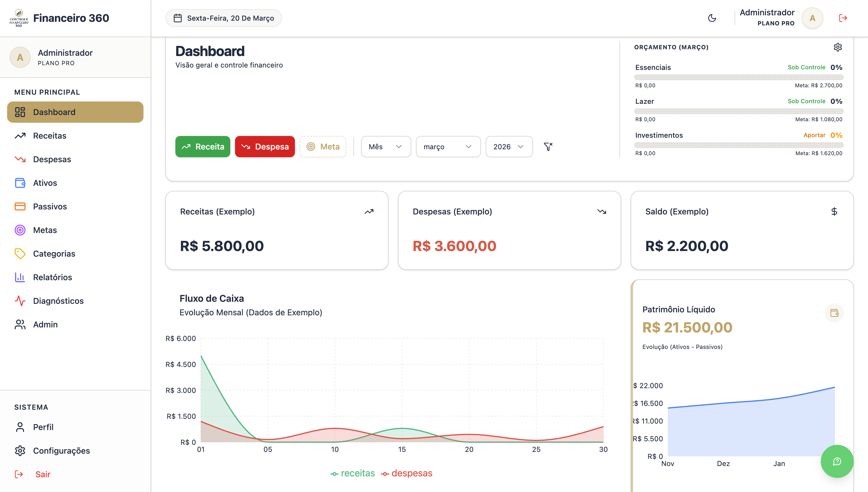
Task: Click the Essenciais budget progress bar
Action: click(738, 77)
